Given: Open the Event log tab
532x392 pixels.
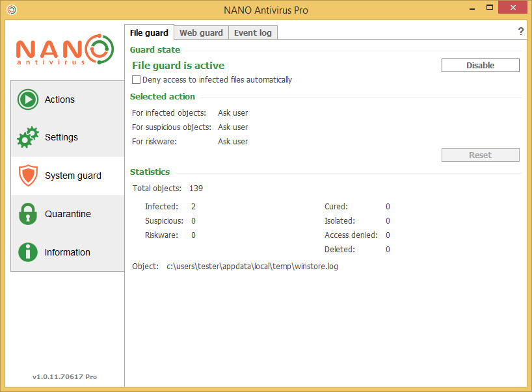Looking at the screenshot, I should coord(253,33).
